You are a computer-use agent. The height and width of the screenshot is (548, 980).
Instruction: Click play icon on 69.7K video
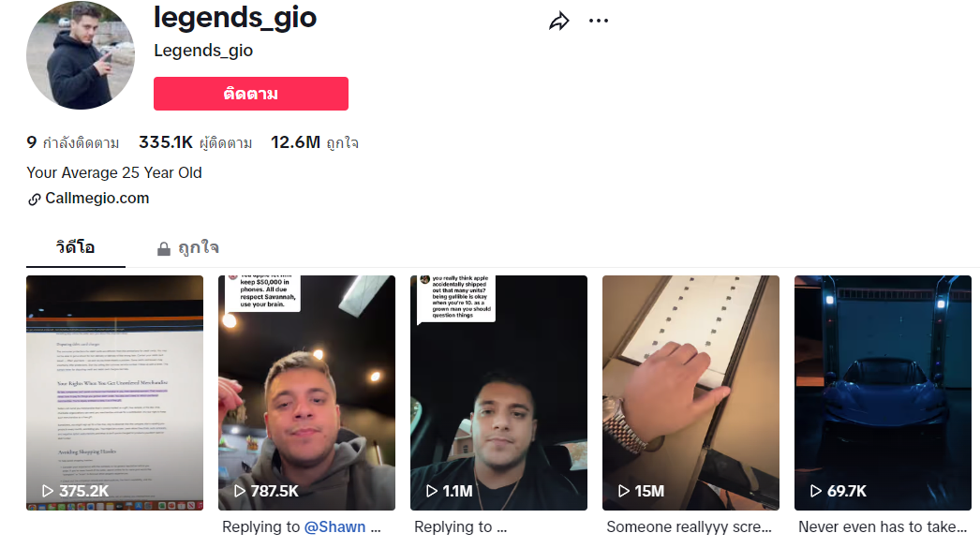point(816,491)
